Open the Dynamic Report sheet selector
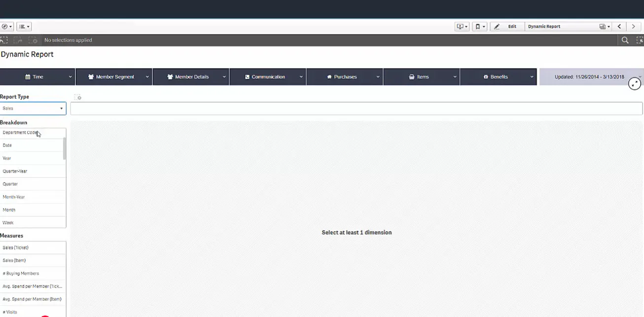Image resolution: width=644 pixels, height=317 pixels. coord(569,27)
